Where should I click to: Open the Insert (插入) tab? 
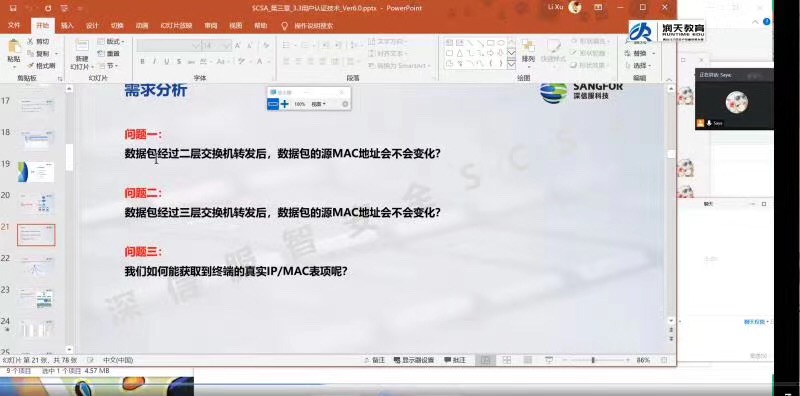click(67, 26)
